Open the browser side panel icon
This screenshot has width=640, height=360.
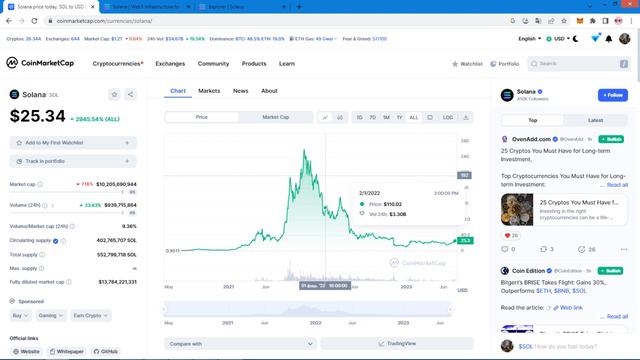[x=606, y=21]
